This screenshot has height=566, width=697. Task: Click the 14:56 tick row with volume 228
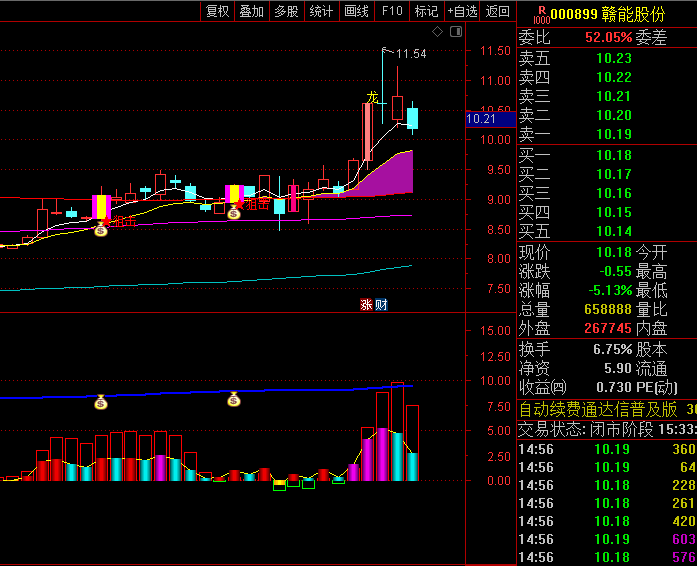607,485
